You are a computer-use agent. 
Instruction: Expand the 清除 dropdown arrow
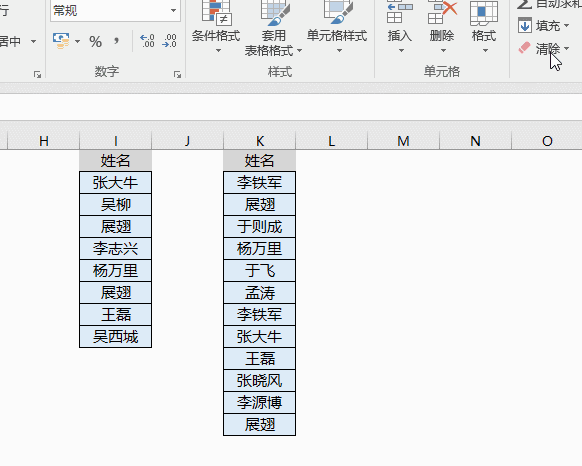coord(566,48)
